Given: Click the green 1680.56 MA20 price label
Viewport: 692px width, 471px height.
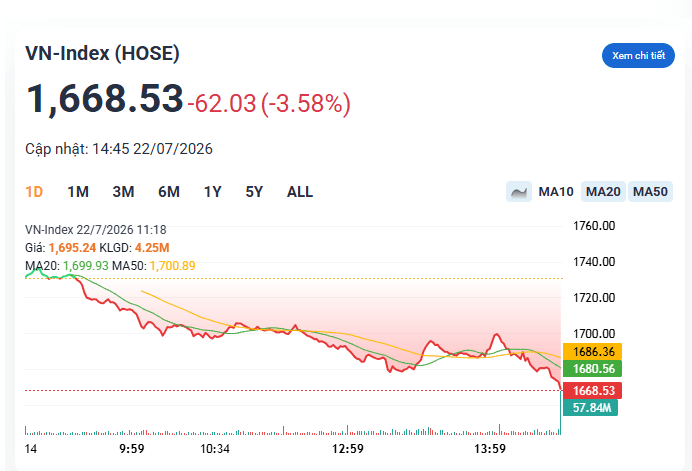Looking at the screenshot, I should [592, 369].
